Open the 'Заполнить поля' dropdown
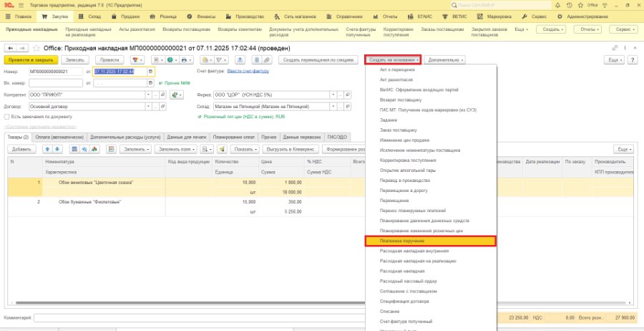This screenshot has height=331, width=644. 175,149
